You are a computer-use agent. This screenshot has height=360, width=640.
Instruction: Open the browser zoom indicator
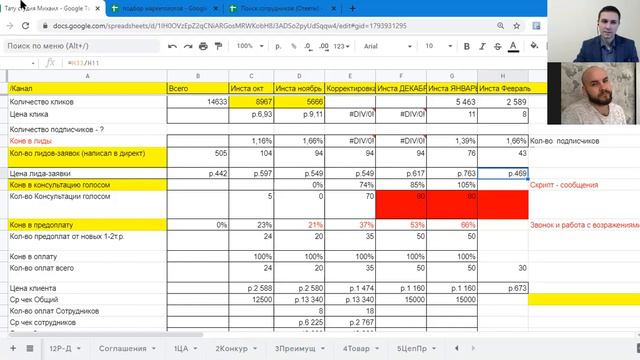tap(500, 25)
